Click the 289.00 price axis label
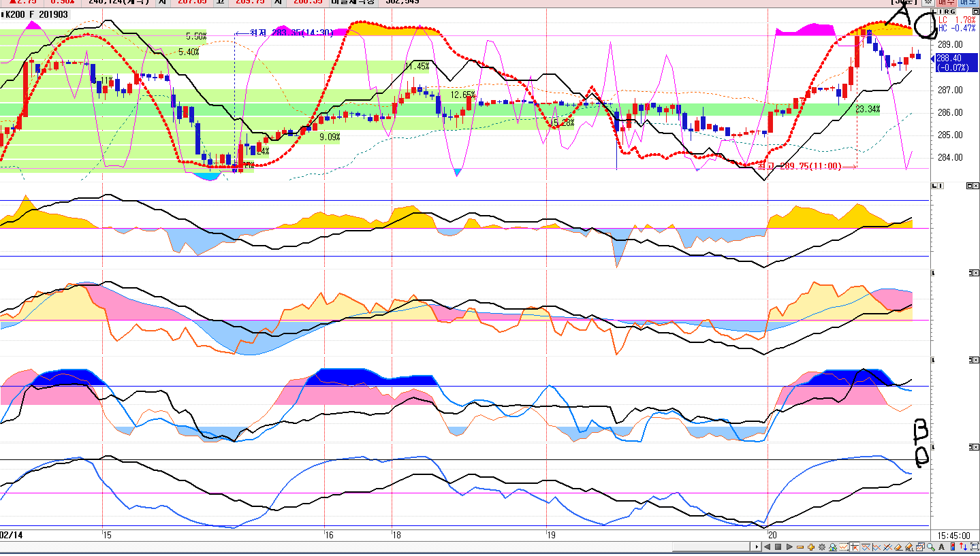The height and width of the screenshot is (556, 980). coord(950,45)
